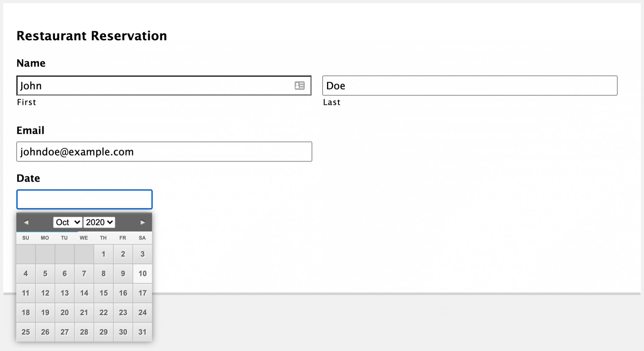Open the 2020 year dropdown
This screenshot has width=644, height=351.
99,222
